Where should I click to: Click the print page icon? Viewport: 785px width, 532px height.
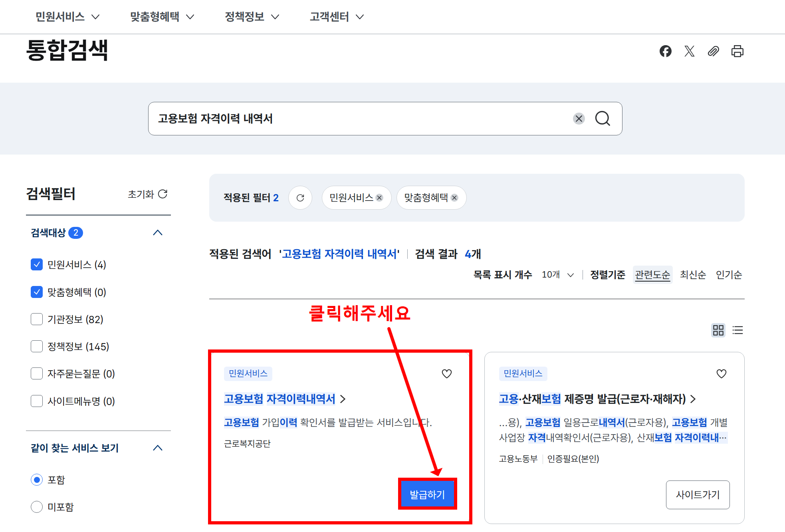737,51
